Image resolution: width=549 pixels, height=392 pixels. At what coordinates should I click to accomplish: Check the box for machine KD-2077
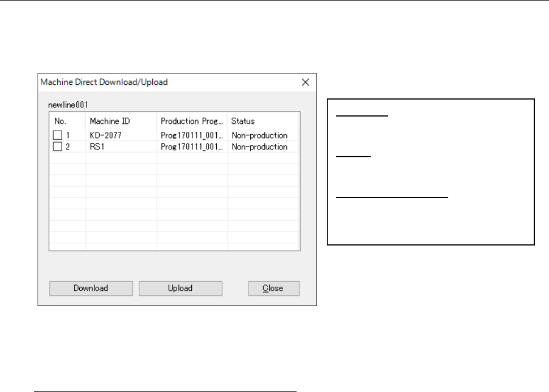pos(57,136)
